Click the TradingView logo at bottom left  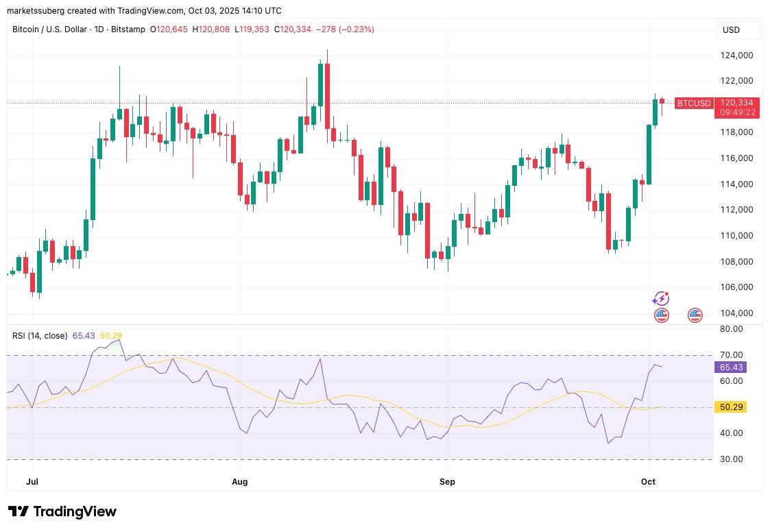tap(62, 511)
